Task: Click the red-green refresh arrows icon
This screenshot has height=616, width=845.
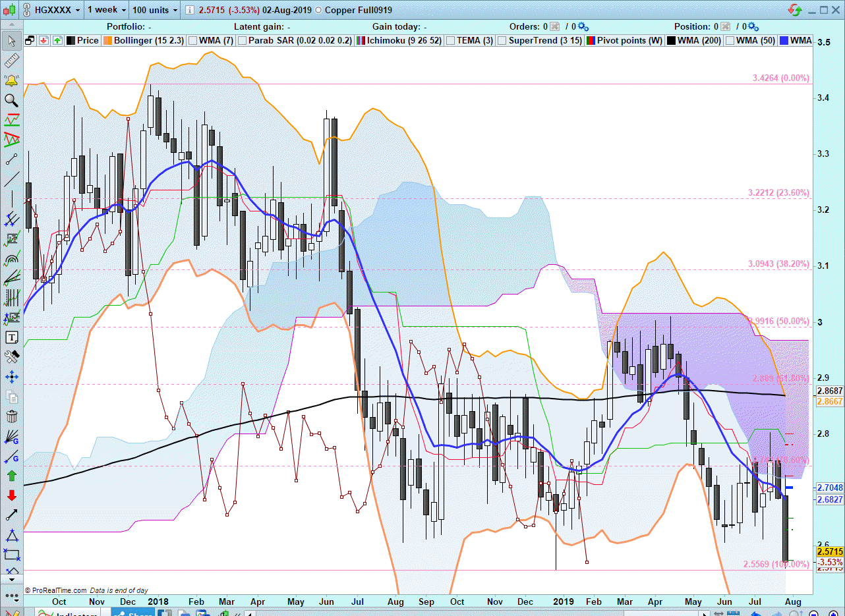Action: [796, 11]
